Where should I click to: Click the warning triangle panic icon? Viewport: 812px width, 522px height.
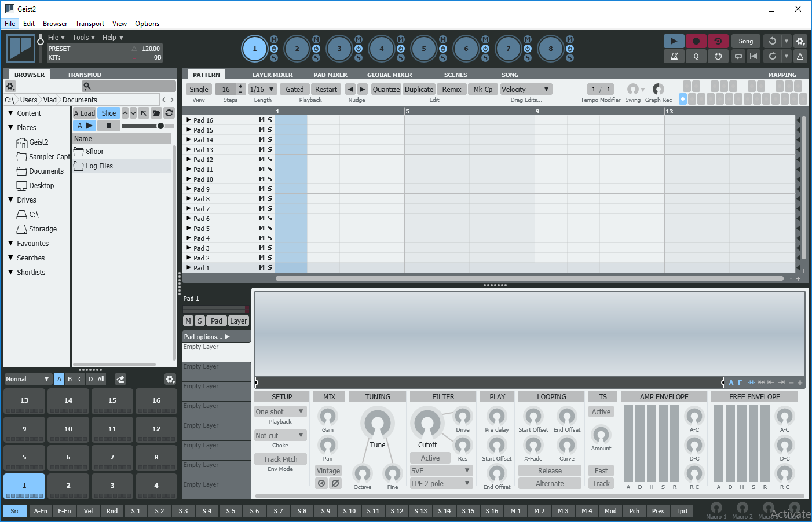[x=800, y=56]
